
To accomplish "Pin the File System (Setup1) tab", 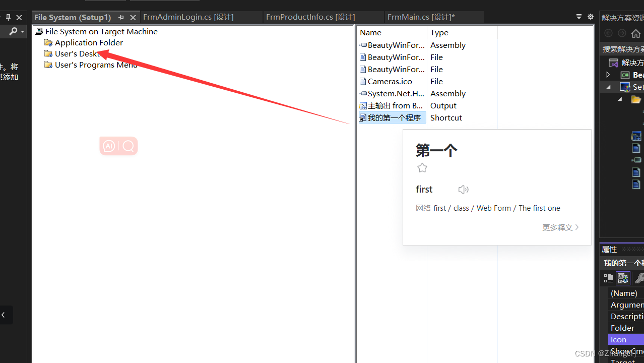I will coord(121,17).
